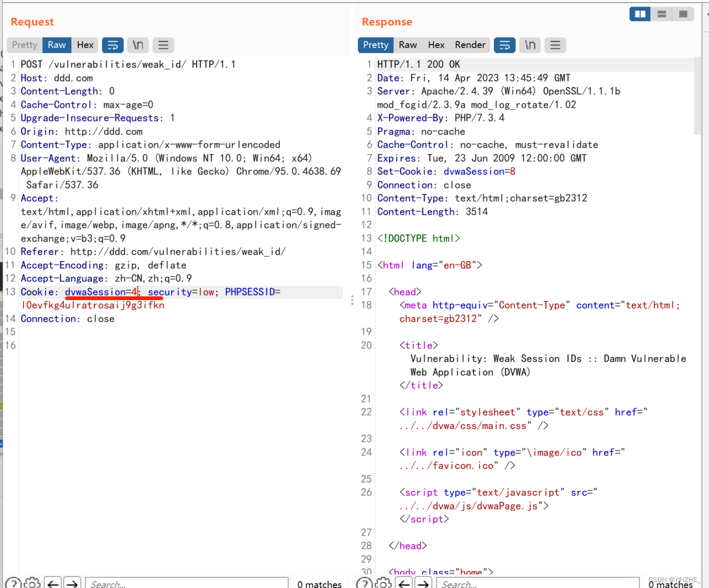The width and height of the screenshot is (709, 588).
Task: Open the Request panel hamburger options menu
Action: tap(163, 45)
